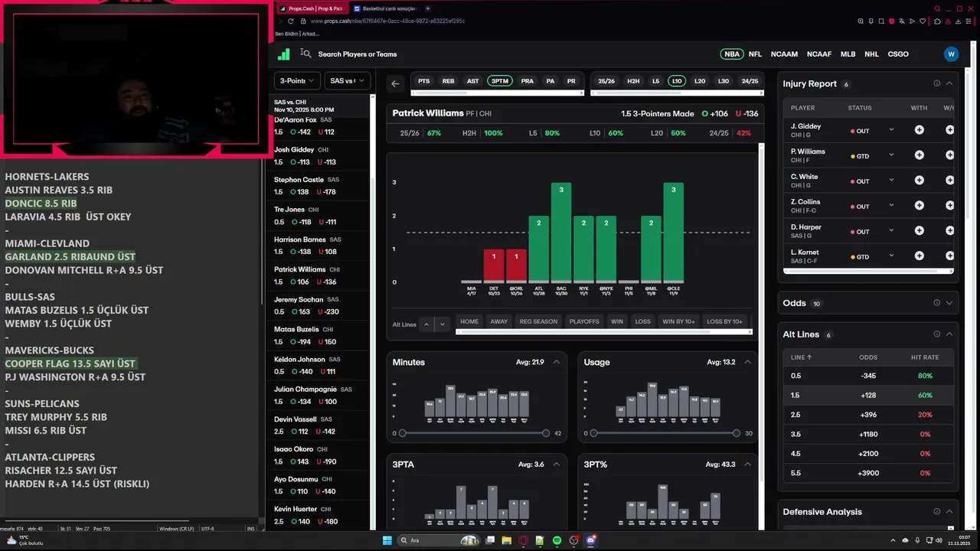Open File Explorer from the taskbar

[x=506, y=540]
